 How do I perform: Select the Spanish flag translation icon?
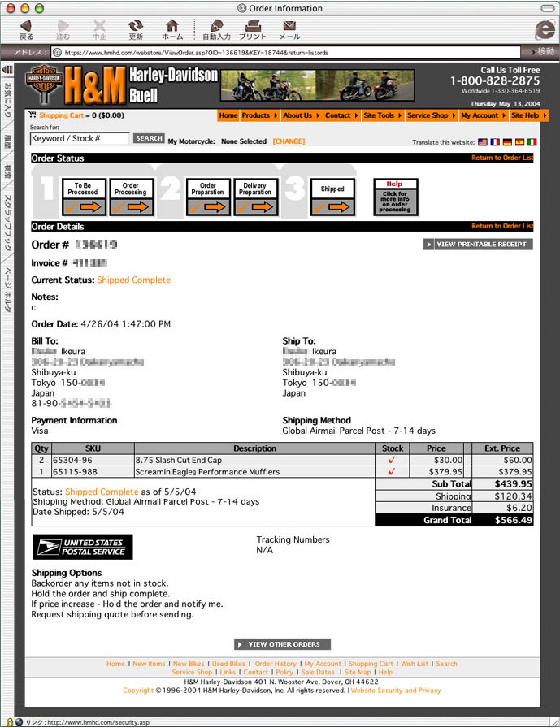pyautogui.click(x=519, y=142)
